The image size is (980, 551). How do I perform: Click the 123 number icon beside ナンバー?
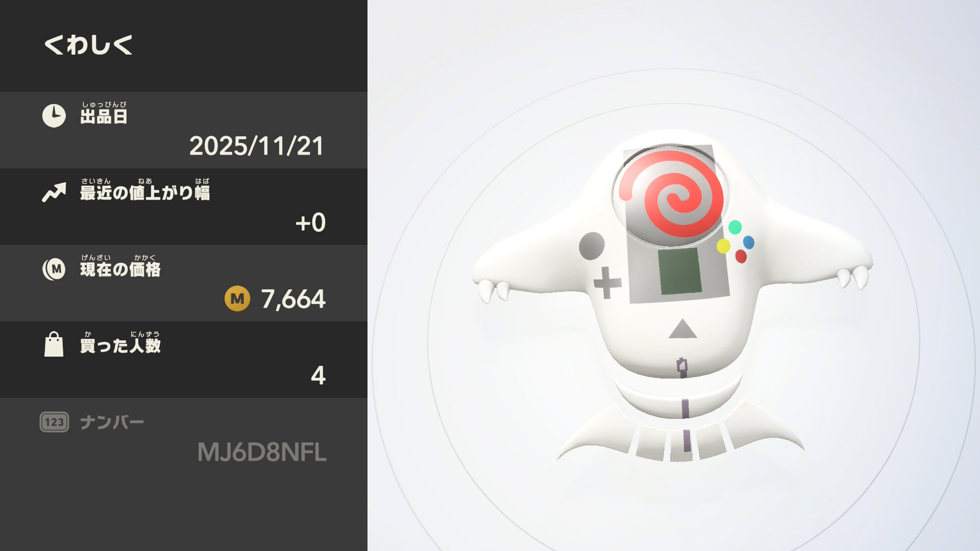click(54, 422)
